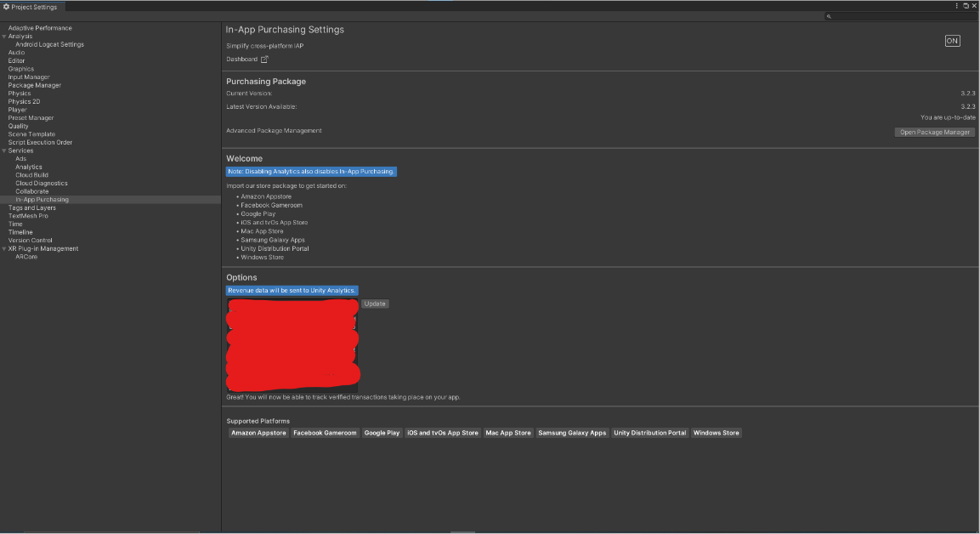Viewport: 980px width, 534px height.
Task: Open Cloud Diagnostics service settings
Action: (42, 183)
